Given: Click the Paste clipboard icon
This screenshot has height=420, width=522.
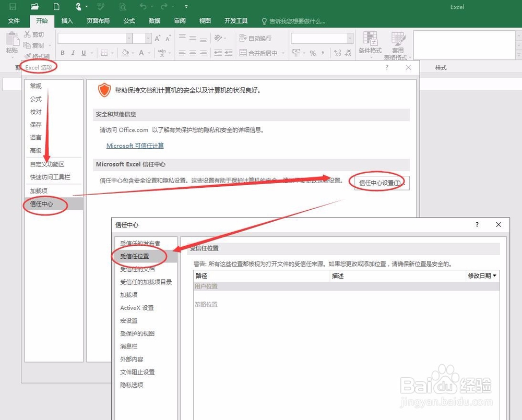Looking at the screenshot, I should pos(13,39).
